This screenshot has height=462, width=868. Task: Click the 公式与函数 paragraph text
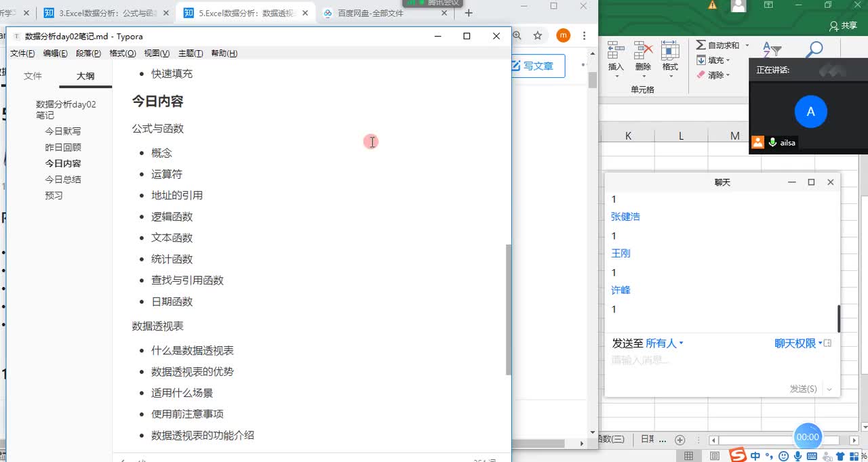(157, 129)
